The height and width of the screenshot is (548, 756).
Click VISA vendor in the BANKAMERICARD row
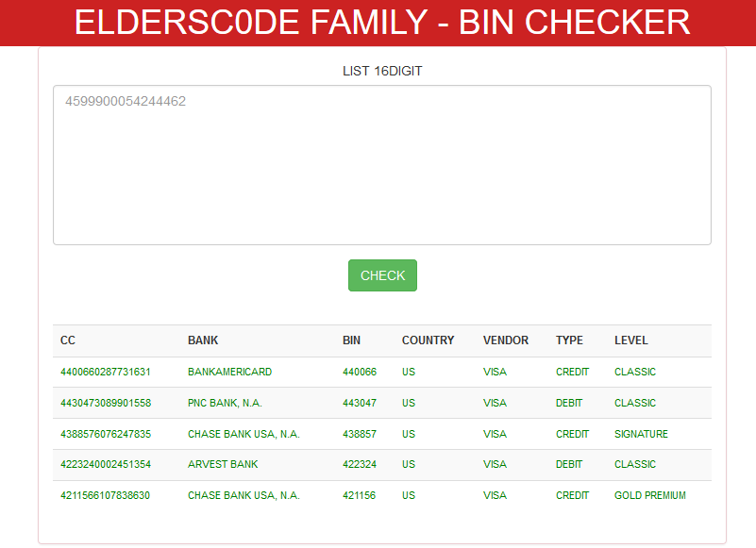point(495,372)
